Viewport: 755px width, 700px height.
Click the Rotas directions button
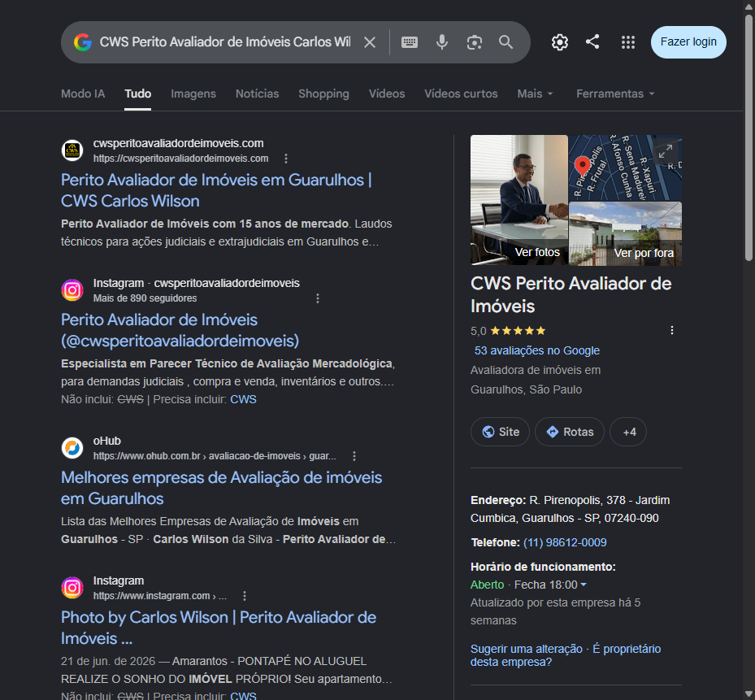pyautogui.click(x=570, y=432)
